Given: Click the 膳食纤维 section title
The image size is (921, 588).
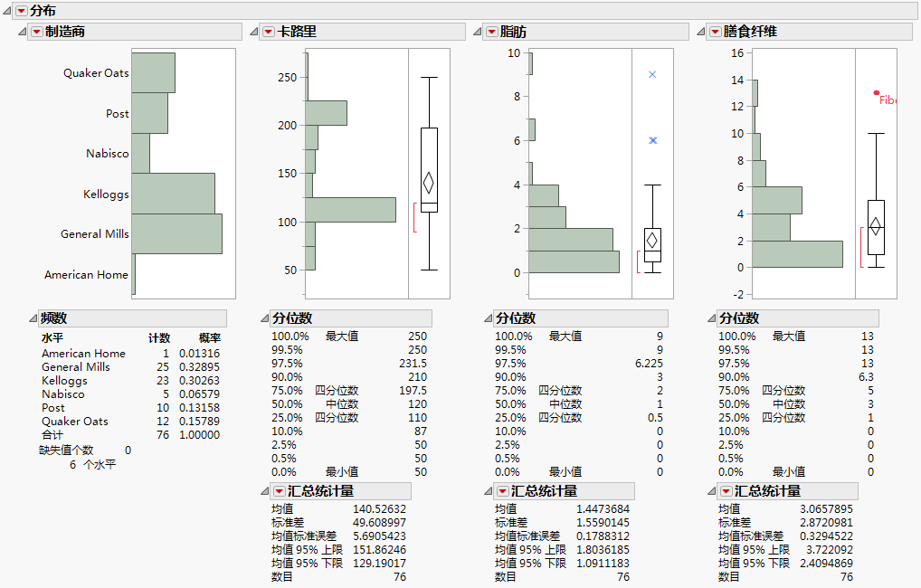Looking at the screenshot, I should click(x=750, y=32).
